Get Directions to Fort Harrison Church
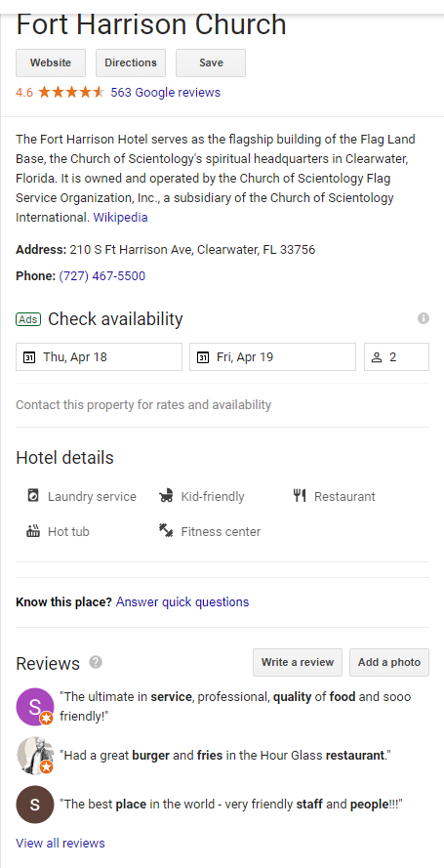The image size is (444, 868). (131, 62)
